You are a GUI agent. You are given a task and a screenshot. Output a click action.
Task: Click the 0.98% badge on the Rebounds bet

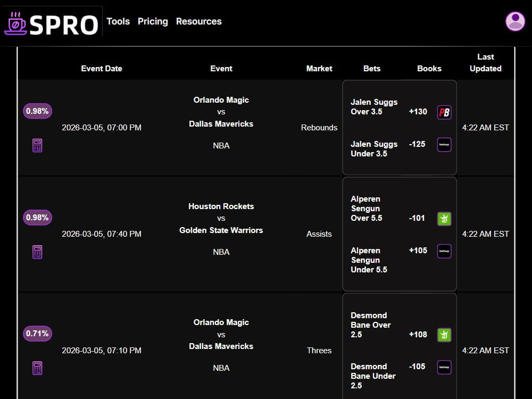pyautogui.click(x=37, y=111)
